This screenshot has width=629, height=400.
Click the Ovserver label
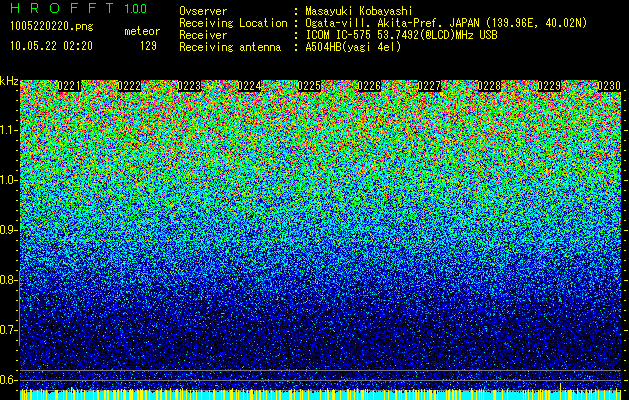[x=203, y=11]
